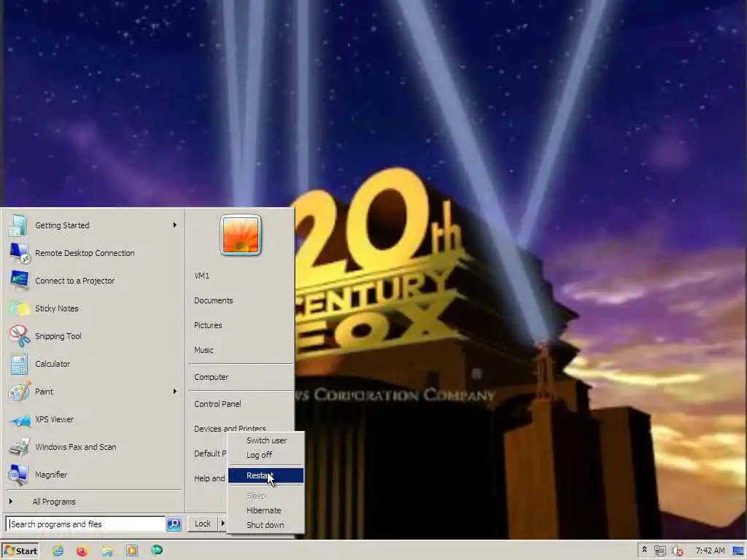Launch the Snipping Tool icon
This screenshot has height=560, width=747.
tap(20, 336)
